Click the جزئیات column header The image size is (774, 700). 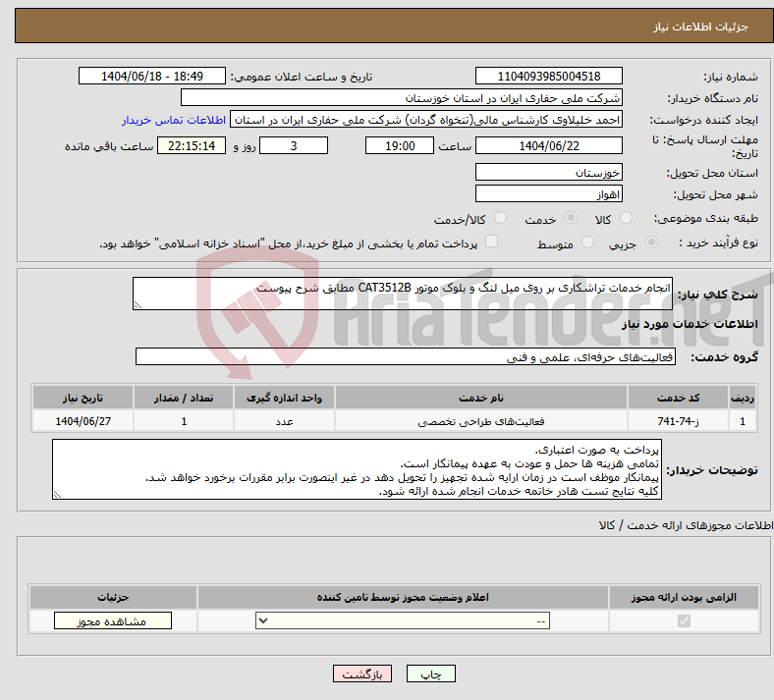coord(113,597)
